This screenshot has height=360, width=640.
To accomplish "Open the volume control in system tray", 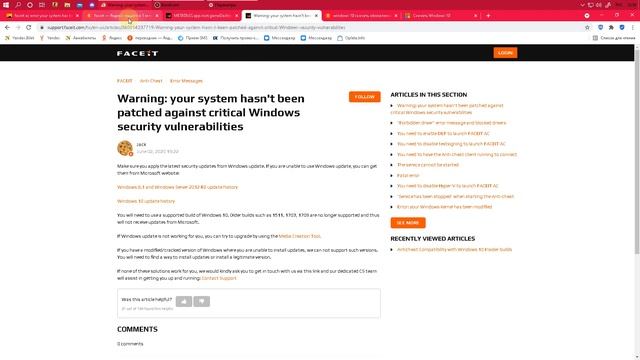I will click(x=599, y=5).
